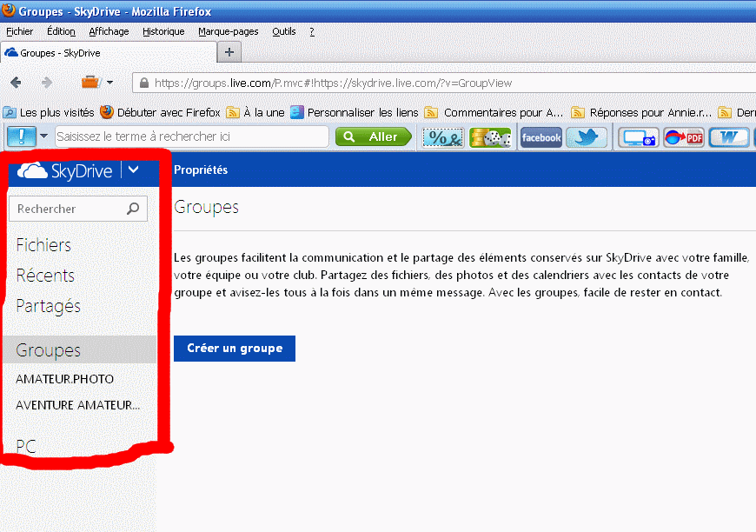
Task: Open the AVENTURE AMATEUR... group
Action: 77,405
